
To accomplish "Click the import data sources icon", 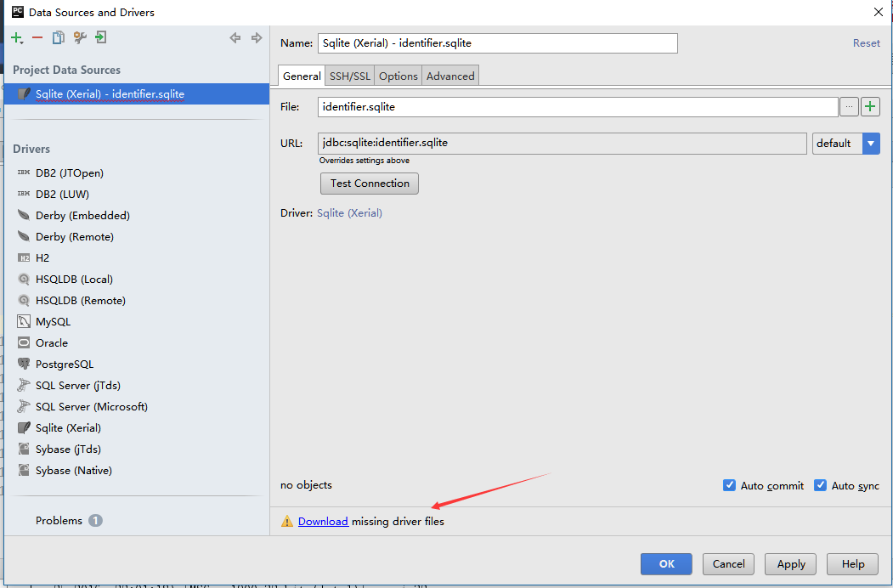I will click(101, 37).
